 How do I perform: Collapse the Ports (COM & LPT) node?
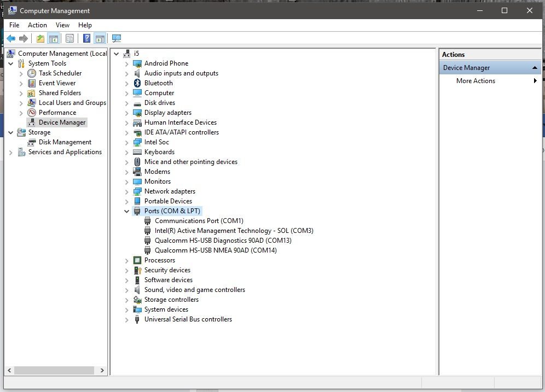click(x=127, y=211)
